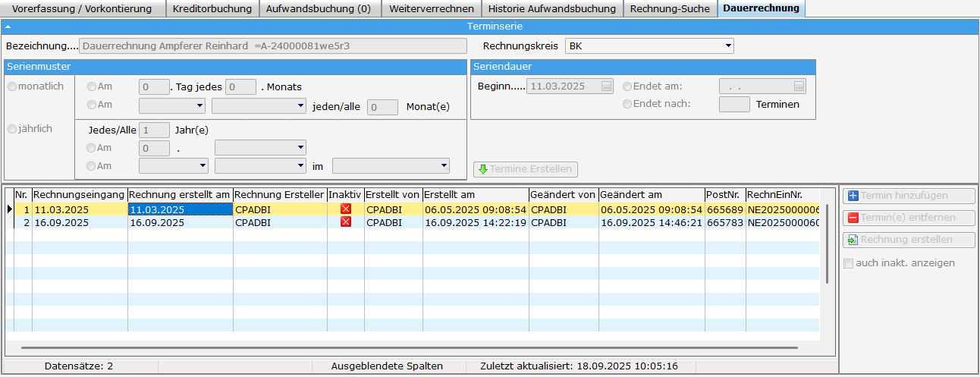
Task: Select the monatlich radio button
Action: (12, 86)
